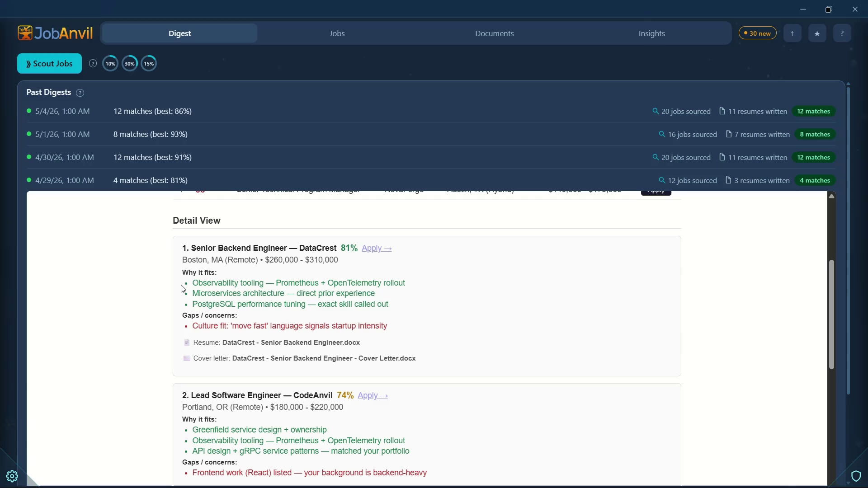The image size is (868, 488).
Task: Expand the 4/30/26 digest entry
Action: pos(431,157)
